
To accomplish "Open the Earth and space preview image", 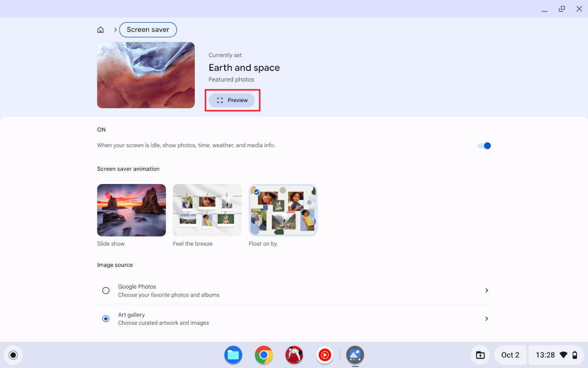I will point(146,75).
